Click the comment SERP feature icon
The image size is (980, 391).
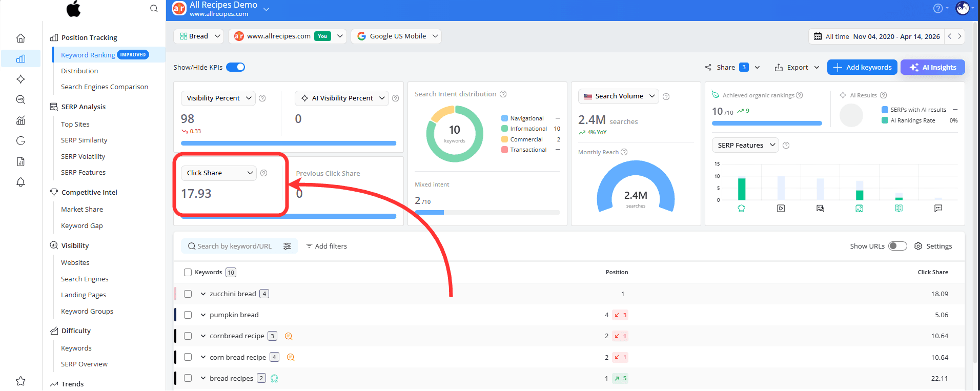coord(938,208)
